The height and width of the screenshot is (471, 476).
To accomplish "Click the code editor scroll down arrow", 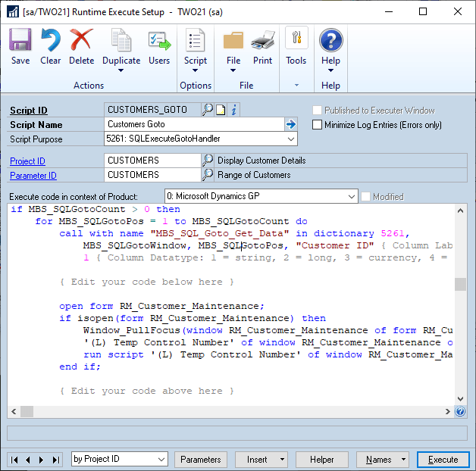I will point(460,398).
